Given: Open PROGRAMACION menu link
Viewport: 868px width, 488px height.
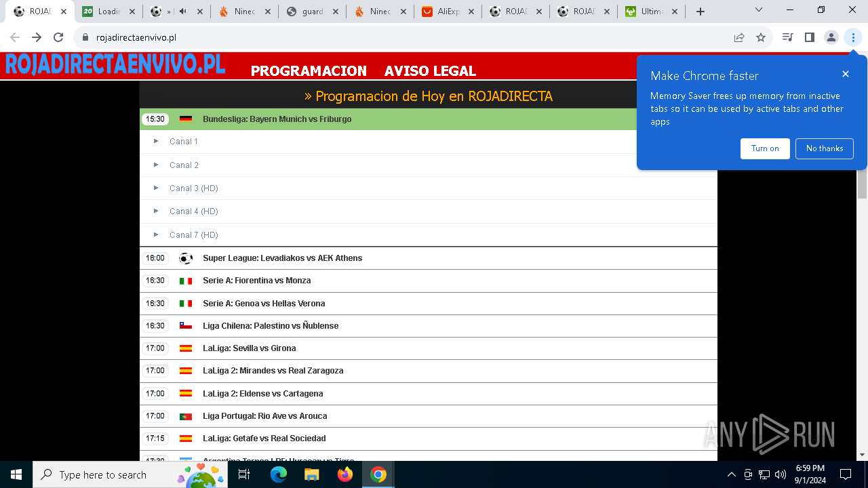Looking at the screenshot, I should [x=309, y=71].
